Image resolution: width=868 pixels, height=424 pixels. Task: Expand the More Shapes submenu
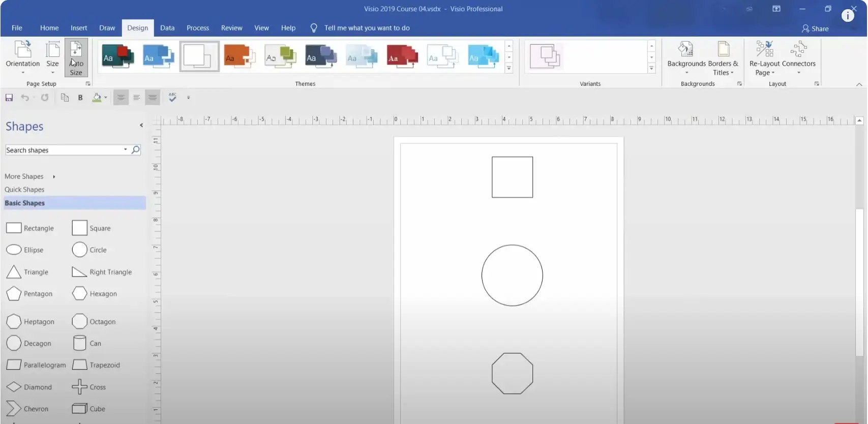pyautogui.click(x=29, y=176)
